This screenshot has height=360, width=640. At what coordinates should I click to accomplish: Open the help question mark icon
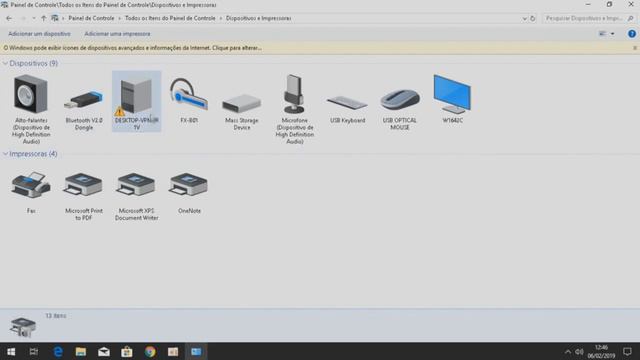631,34
